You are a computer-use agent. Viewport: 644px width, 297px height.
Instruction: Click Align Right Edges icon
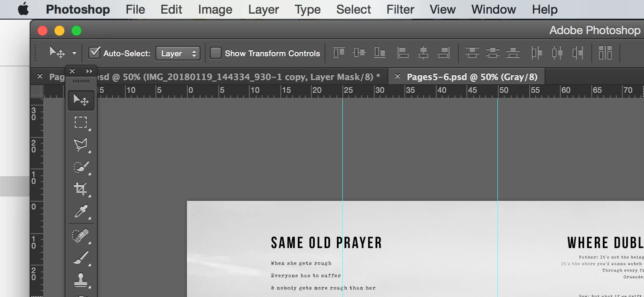pos(444,53)
